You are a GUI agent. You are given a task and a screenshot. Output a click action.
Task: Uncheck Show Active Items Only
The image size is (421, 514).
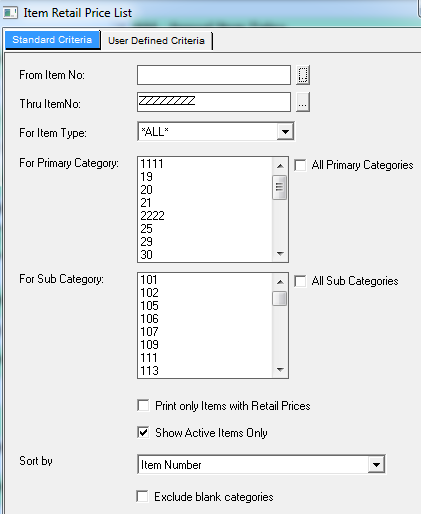coord(143,433)
